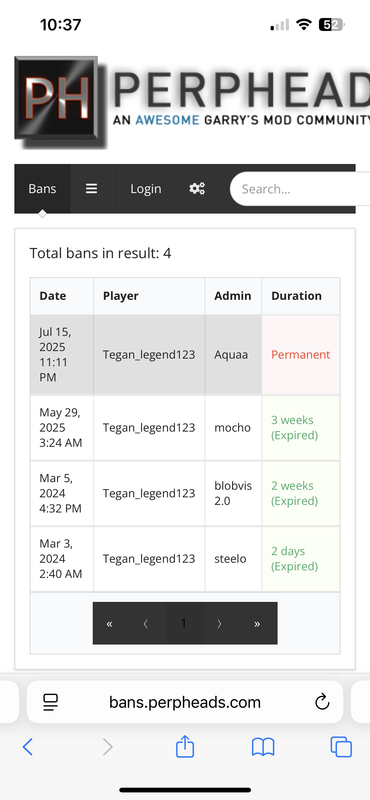Image resolution: width=370 pixels, height=800 pixels.
Task: Tap the bans.perpheads.com address bar
Action: 185,703
